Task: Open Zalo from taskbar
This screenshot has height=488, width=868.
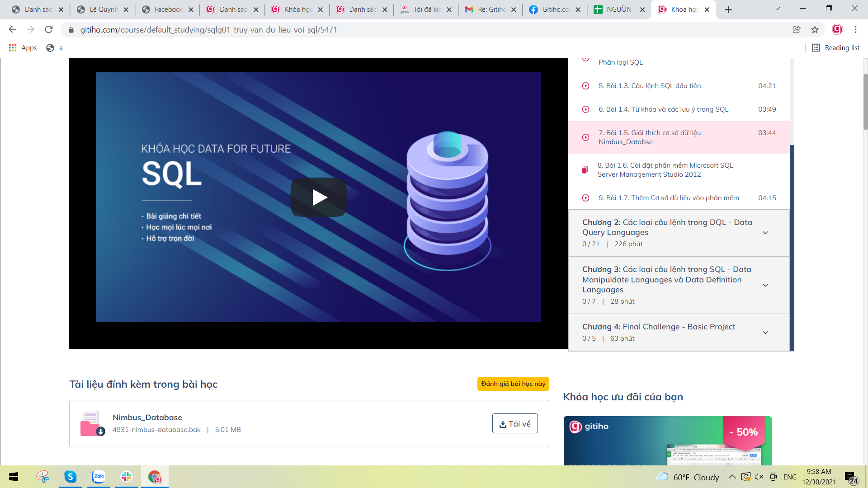Action: coord(99,477)
